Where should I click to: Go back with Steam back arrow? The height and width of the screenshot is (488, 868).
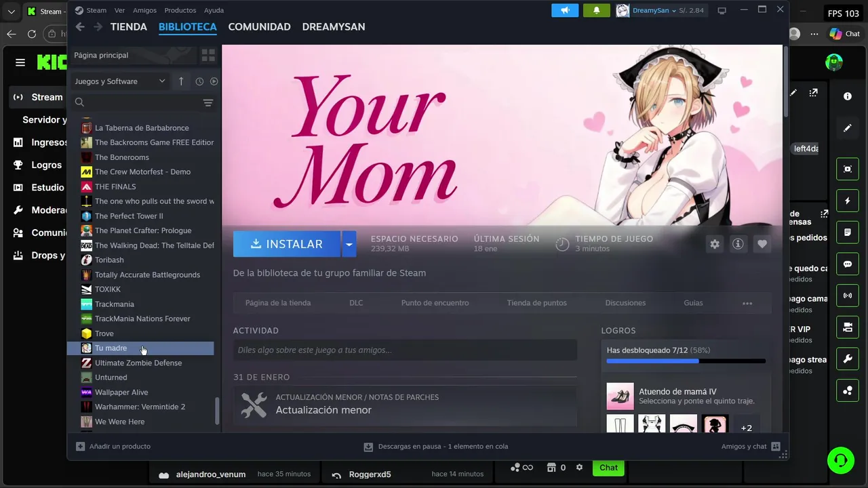(x=80, y=26)
